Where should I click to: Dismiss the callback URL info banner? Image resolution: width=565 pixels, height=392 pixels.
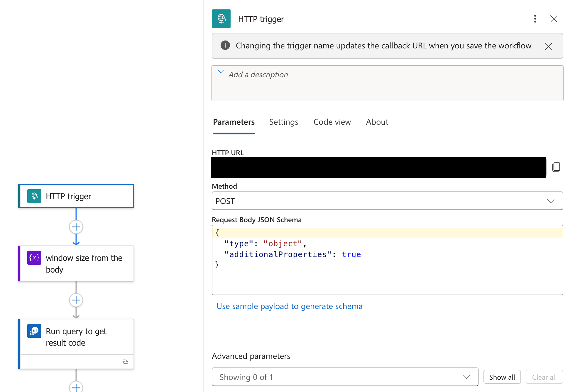549,46
